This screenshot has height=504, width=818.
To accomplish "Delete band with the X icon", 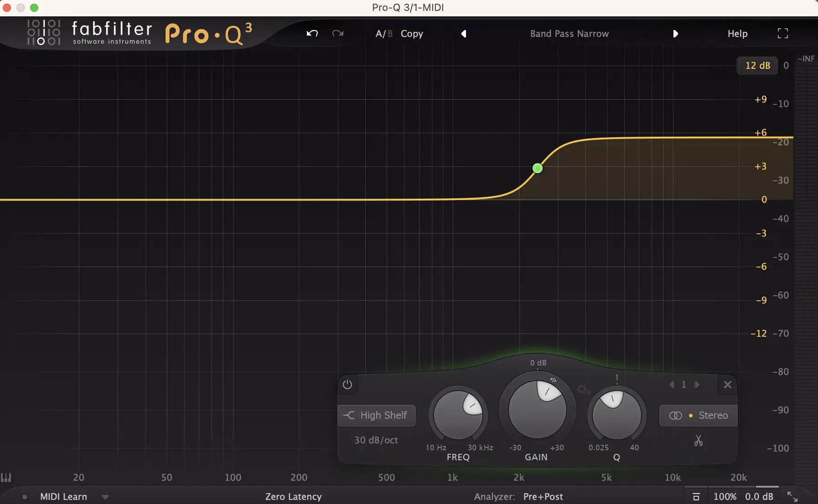I will 728,385.
